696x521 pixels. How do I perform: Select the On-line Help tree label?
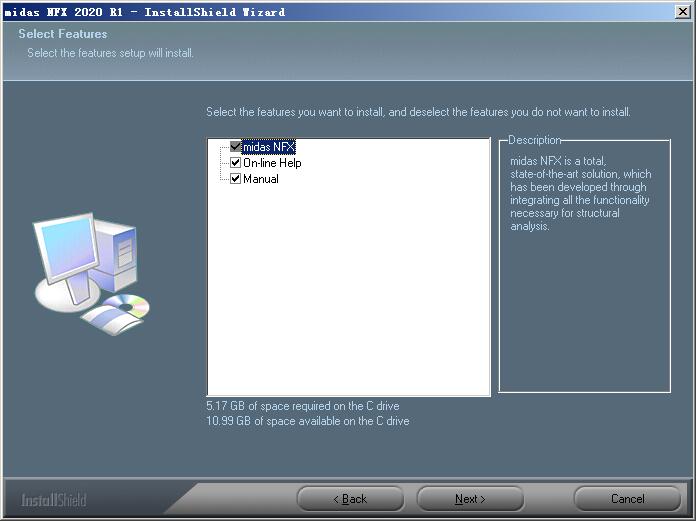pos(272,163)
